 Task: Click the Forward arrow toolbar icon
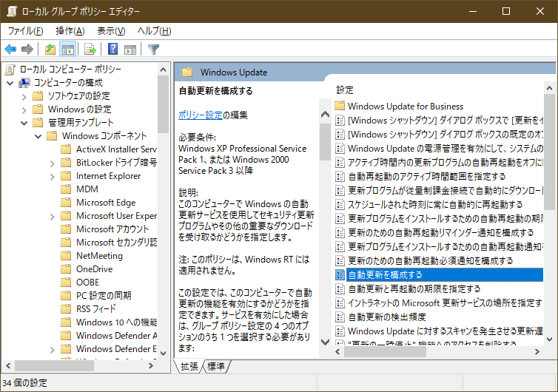(27, 49)
